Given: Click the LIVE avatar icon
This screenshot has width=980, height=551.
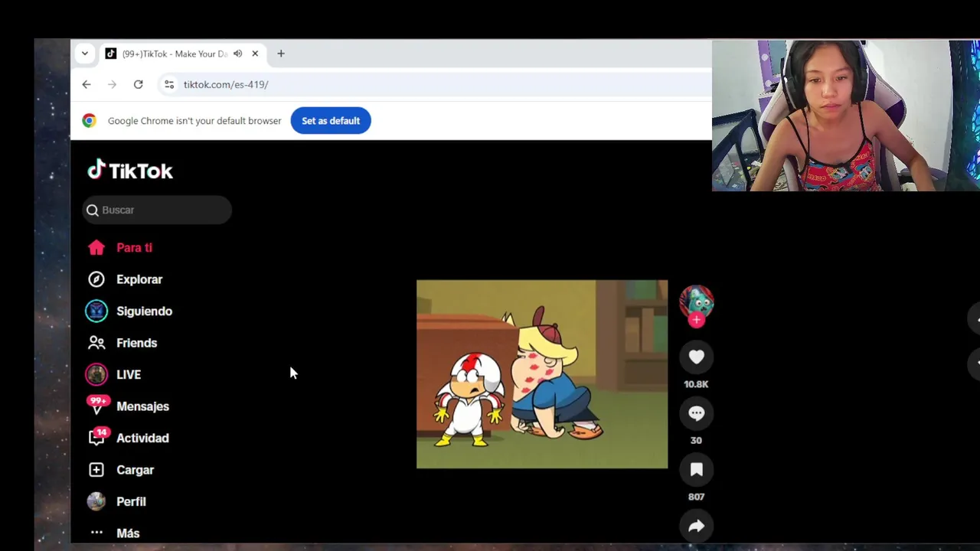Looking at the screenshot, I should tap(96, 374).
